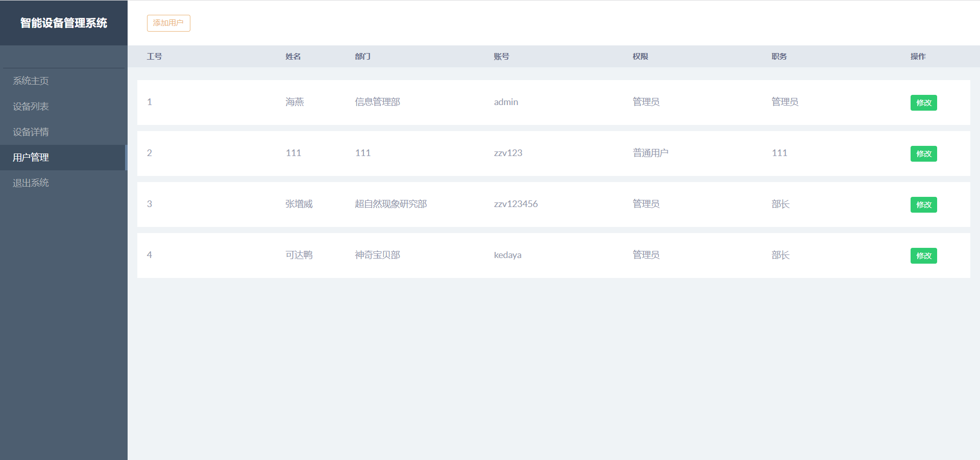This screenshot has height=460, width=980.
Task: Click 修改 for user 海燕
Action: [x=923, y=103]
